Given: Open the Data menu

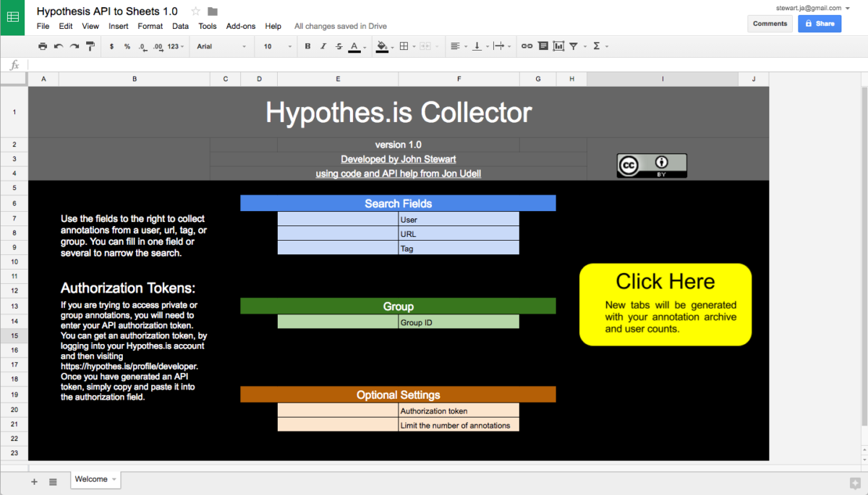Looking at the screenshot, I should pos(181,26).
